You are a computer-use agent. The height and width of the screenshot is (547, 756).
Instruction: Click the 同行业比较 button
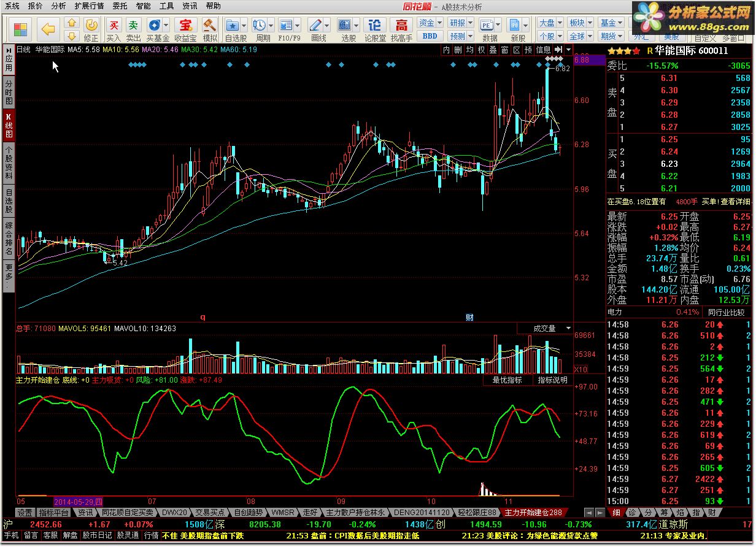727,312
